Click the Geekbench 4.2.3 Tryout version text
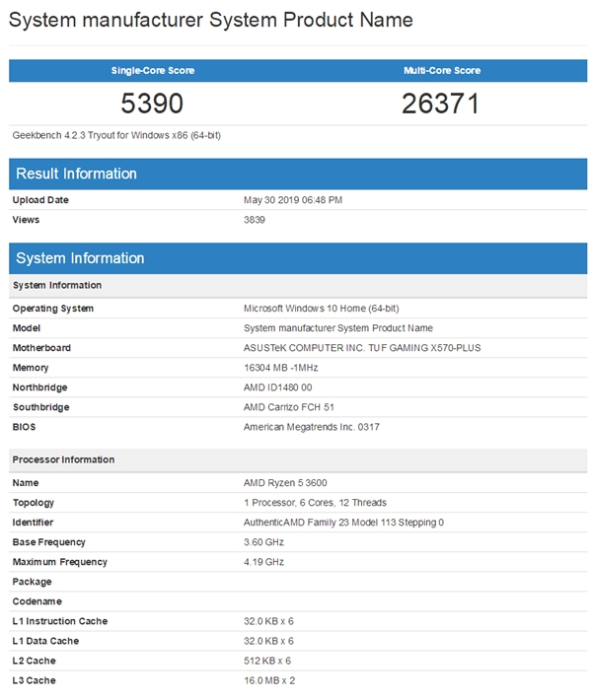The width and height of the screenshot is (592, 700). click(116, 135)
